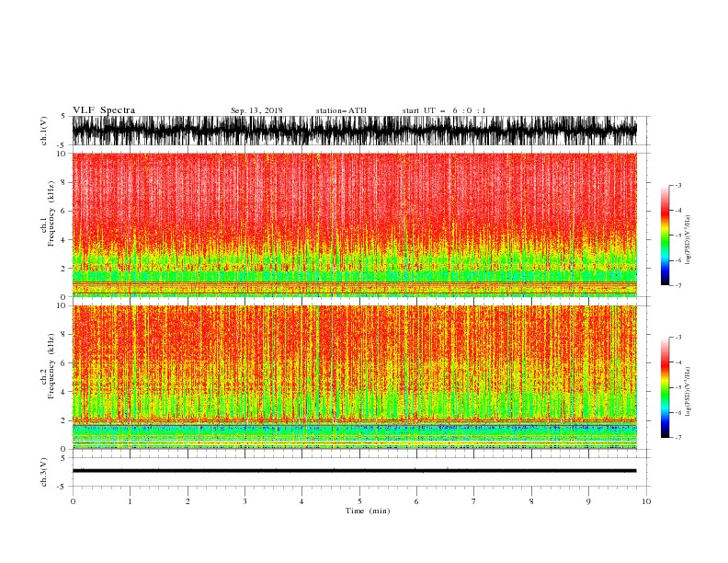Click the "8" kHz tick on ch.1 frequency axis
This screenshot has width=728, height=563.
[63, 182]
